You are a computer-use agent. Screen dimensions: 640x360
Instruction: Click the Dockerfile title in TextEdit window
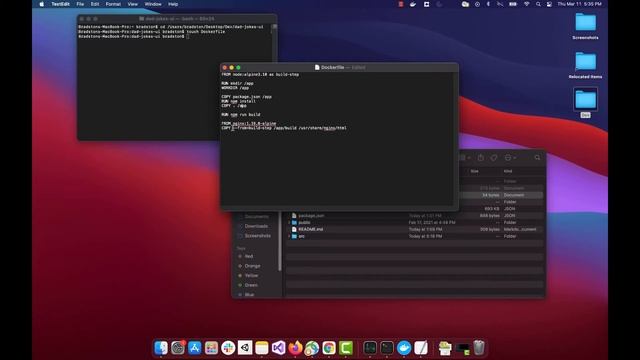coord(332,67)
